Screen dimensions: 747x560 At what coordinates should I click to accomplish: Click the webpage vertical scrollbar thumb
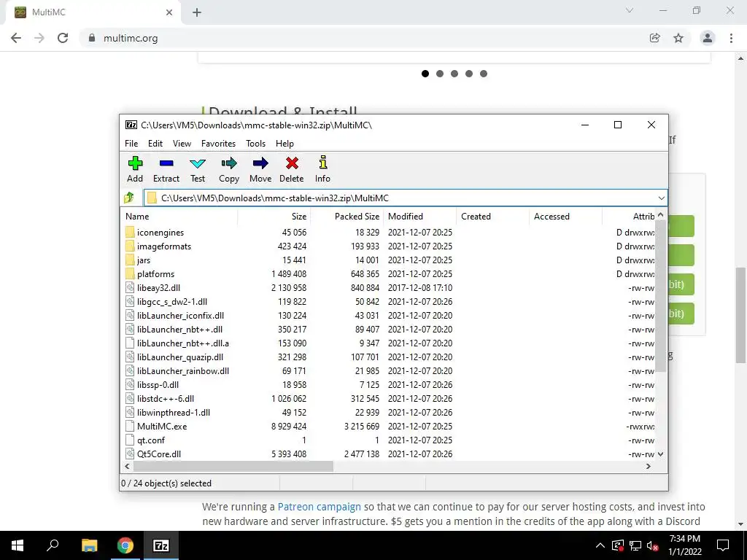point(740,315)
